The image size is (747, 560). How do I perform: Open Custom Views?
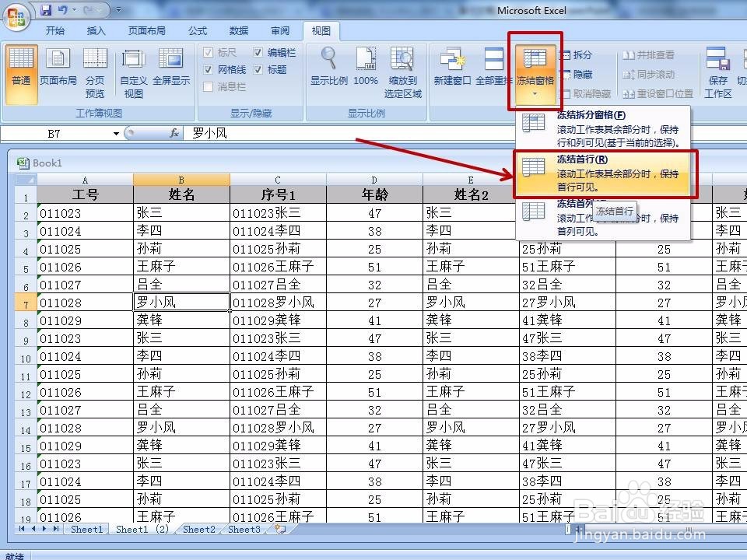[132, 70]
